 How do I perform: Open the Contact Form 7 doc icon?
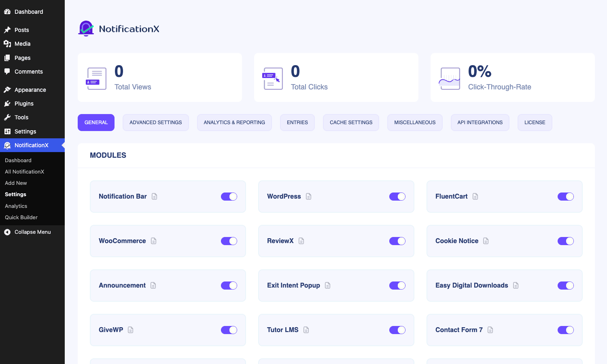point(490,330)
